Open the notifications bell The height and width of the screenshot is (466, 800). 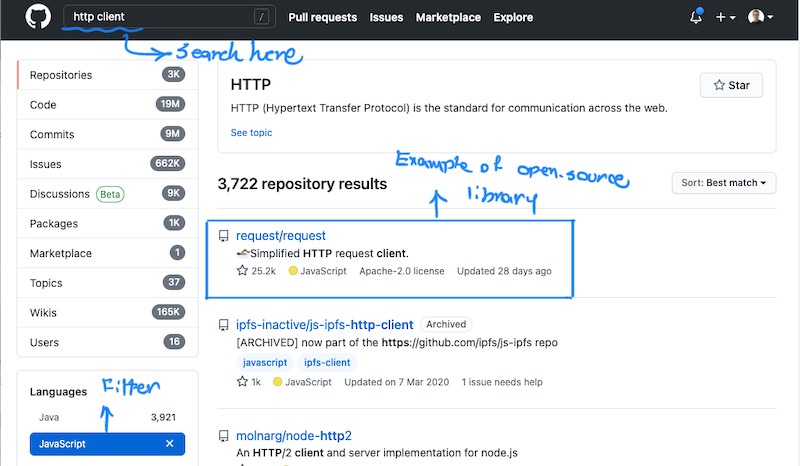pos(696,16)
